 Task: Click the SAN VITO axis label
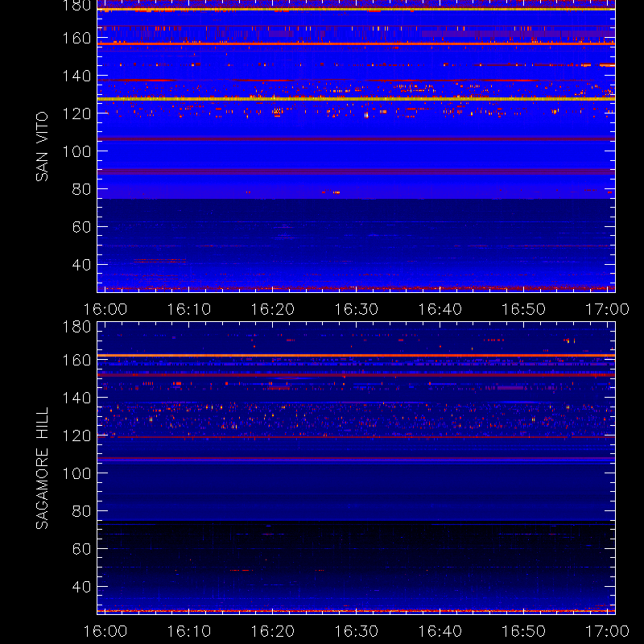coord(42,147)
